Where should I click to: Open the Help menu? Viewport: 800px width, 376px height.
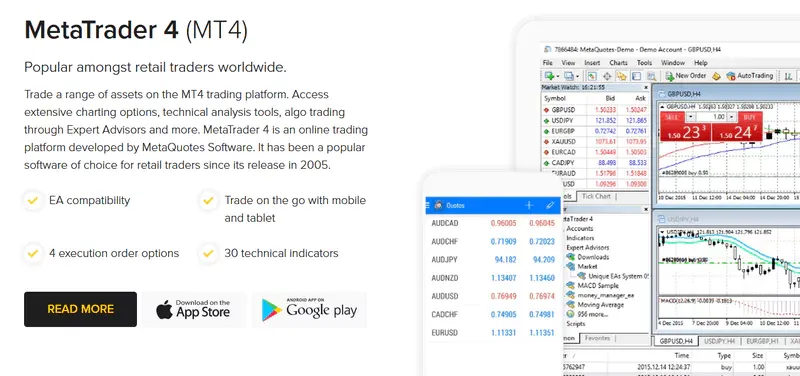[x=701, y=63]
